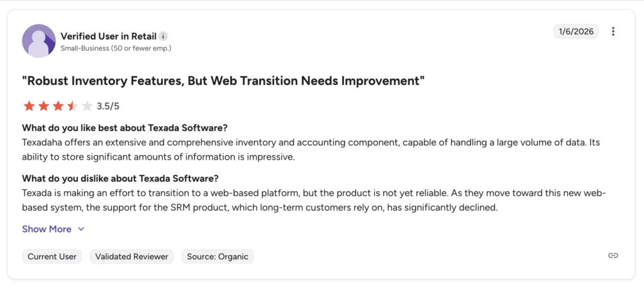Click the third red rating star
This screenshot has height=288, width=644.
click(x=58, y=106)
